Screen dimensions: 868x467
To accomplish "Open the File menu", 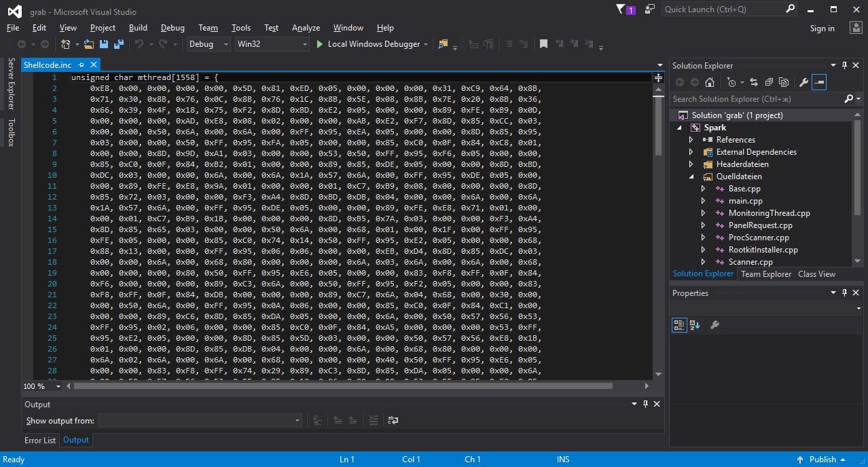I will pyautogui.click(x=13, y=28).
